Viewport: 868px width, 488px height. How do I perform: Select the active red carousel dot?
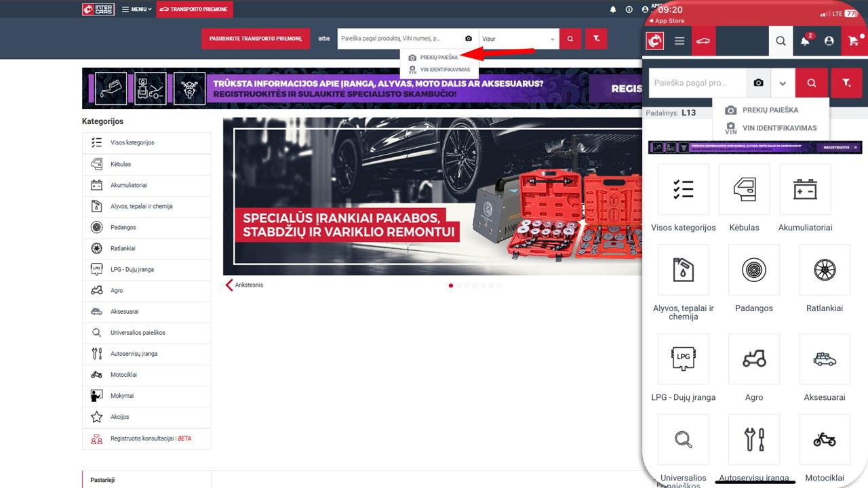point(451,285)
